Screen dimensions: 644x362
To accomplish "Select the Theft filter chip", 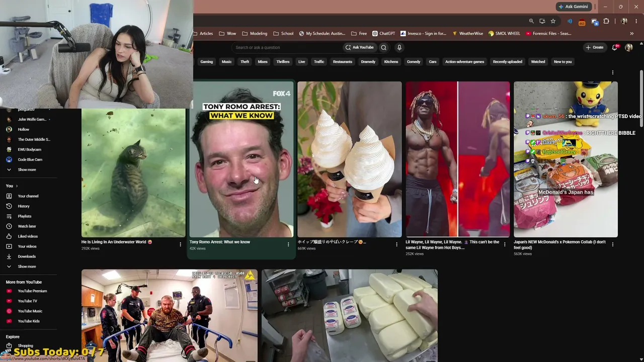I will click(x=245, y=62).
